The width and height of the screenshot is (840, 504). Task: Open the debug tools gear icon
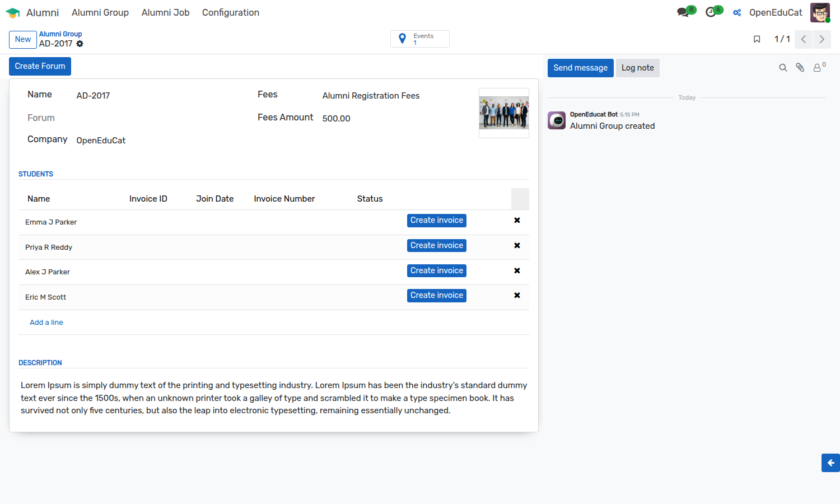click(x=737, y=12)
